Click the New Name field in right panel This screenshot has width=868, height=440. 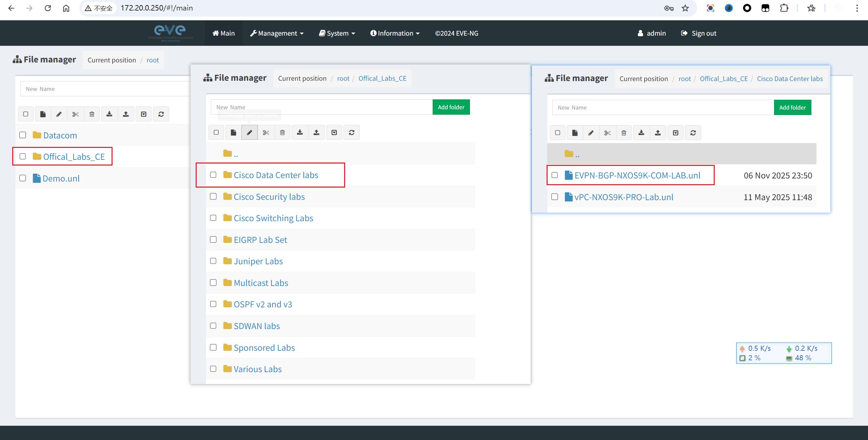[x=663, y=108]
